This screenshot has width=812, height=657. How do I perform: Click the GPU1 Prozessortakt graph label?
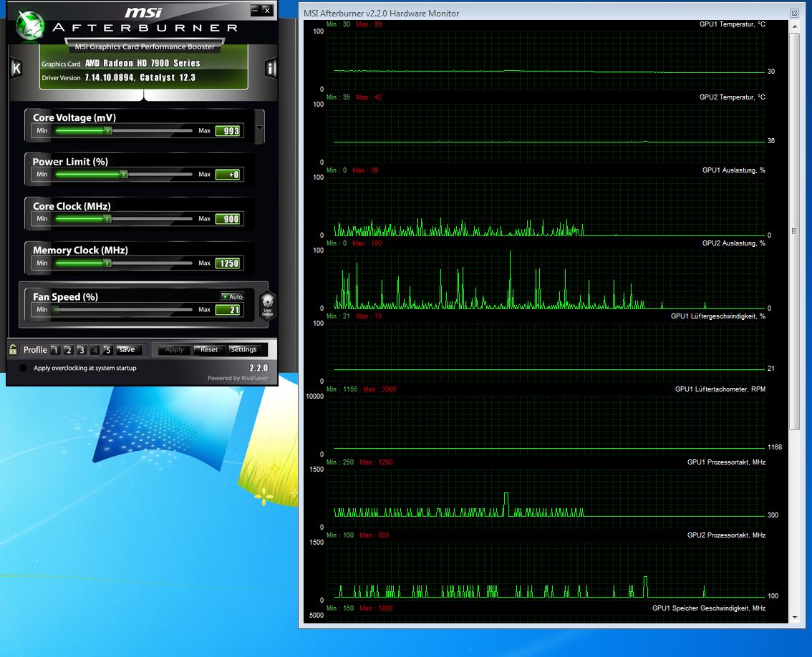pos(727,462)
